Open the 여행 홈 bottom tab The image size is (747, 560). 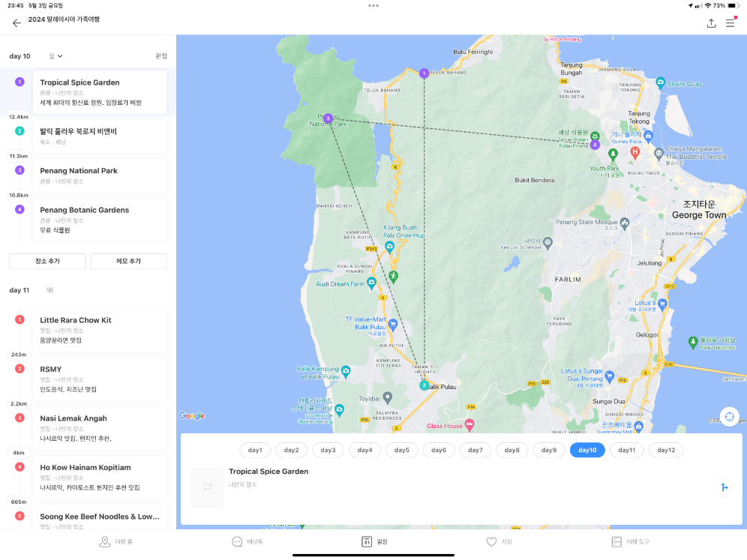tap(115, 542)
